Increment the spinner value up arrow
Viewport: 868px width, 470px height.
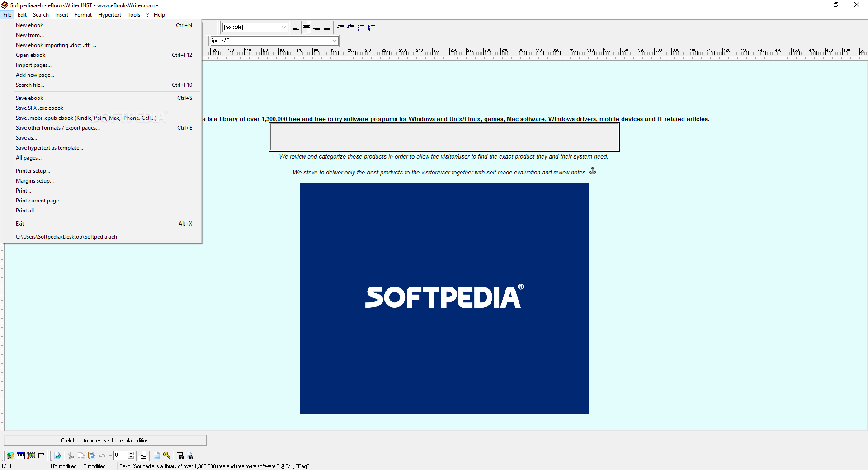[131, 453]
